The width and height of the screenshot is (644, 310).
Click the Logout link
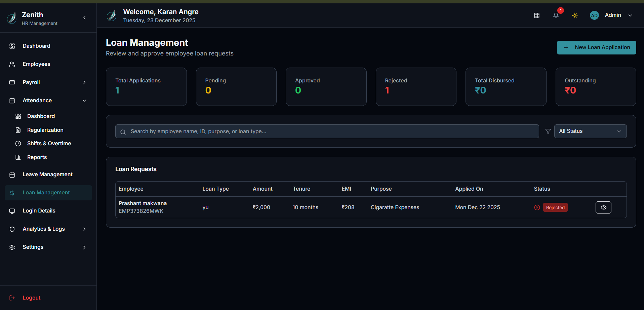point(31,298)
